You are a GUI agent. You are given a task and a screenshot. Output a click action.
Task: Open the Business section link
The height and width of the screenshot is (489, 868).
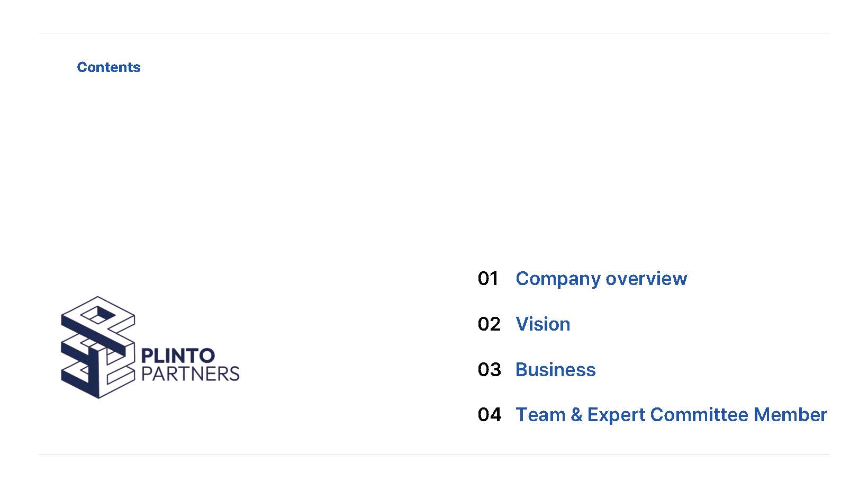coord(556,369)
